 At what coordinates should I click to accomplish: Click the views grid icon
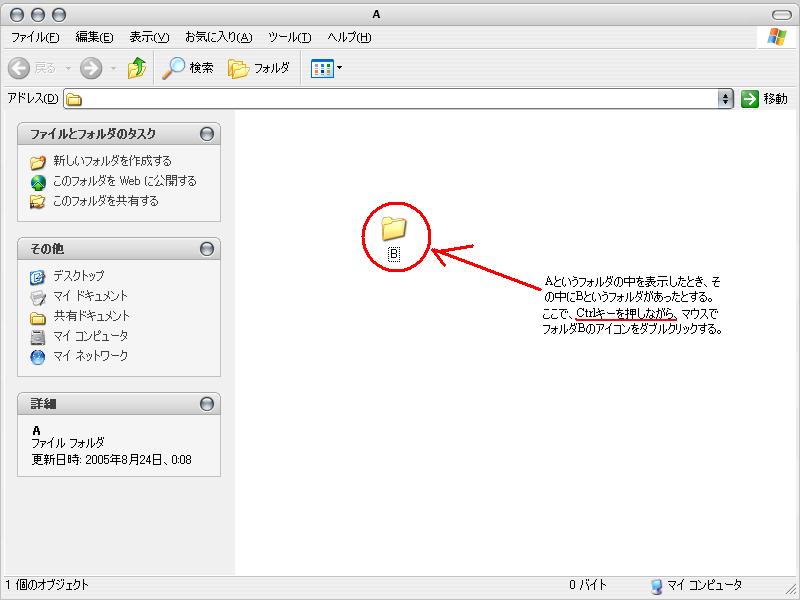[x=322, y=68]
